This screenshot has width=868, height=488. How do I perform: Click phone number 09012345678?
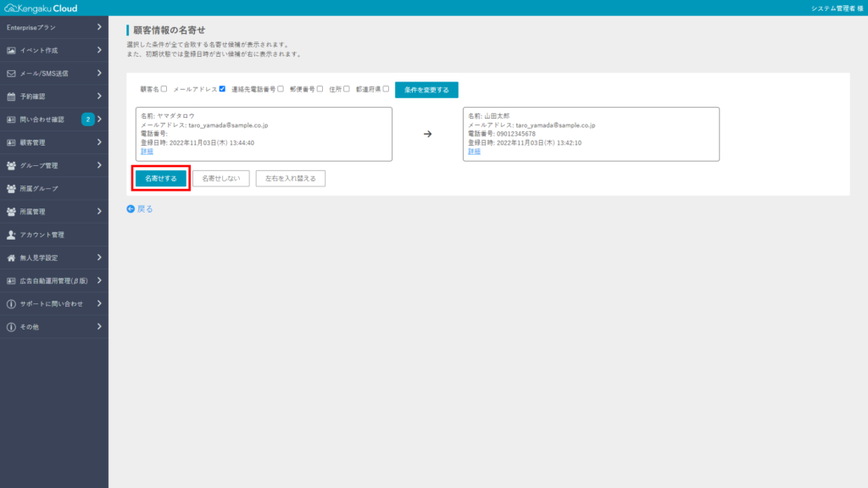(516, 134)
